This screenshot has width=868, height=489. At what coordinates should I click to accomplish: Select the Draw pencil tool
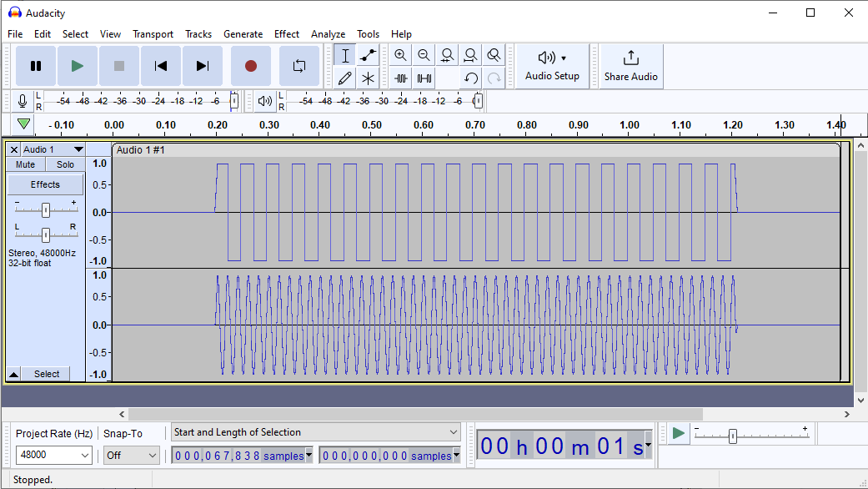(345, 78)
